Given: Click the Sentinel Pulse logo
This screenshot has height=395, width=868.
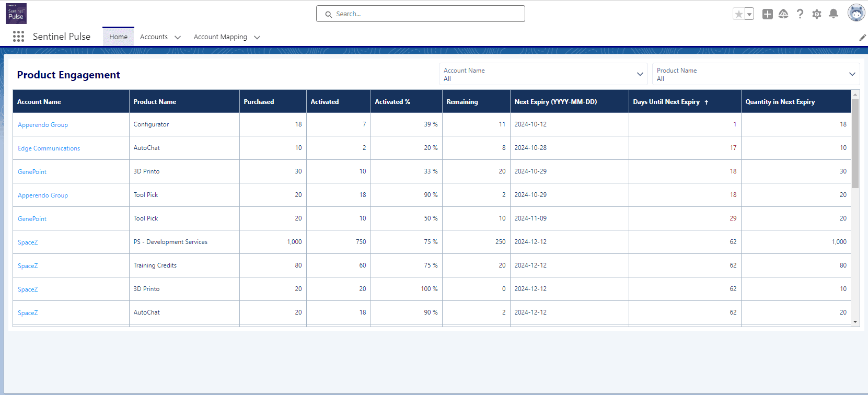Looking at the screenshot, I should tap(16, 14).
